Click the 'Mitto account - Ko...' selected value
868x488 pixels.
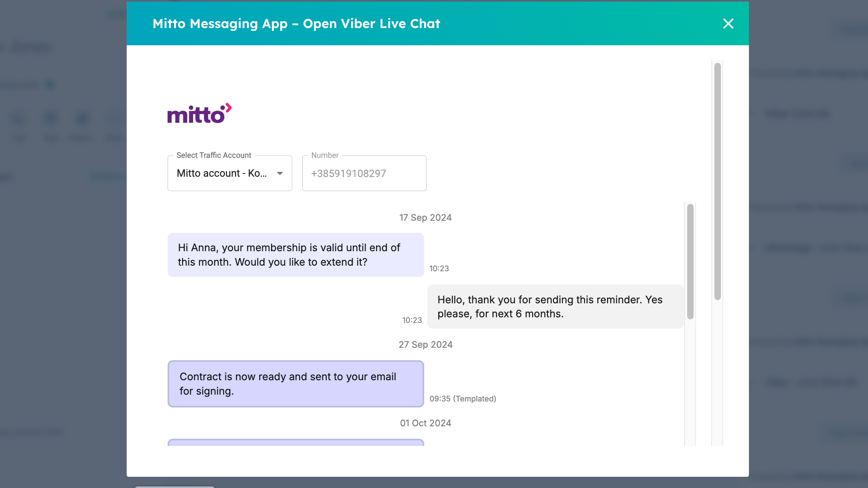[221, 173]
